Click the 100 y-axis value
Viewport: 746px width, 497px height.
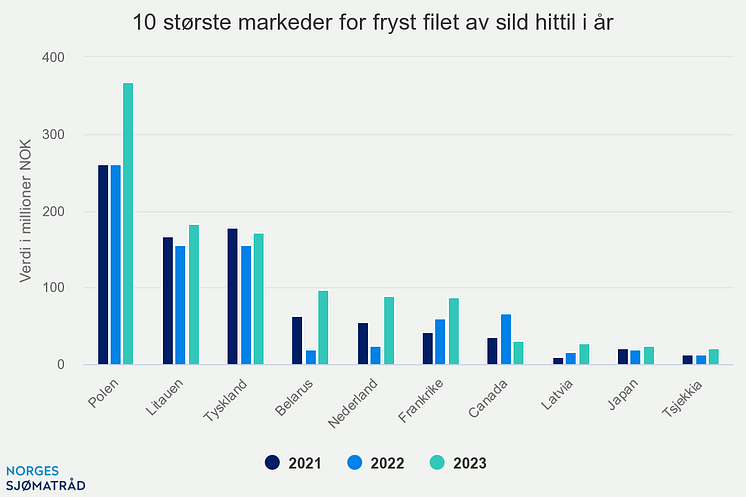click(53, 287)
